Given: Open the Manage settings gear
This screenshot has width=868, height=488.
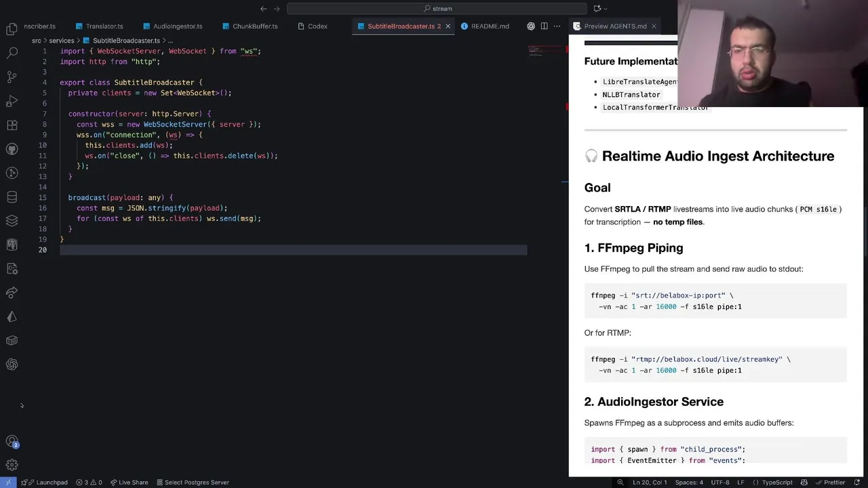Looking at the screenshot, I should coord(12,465).
